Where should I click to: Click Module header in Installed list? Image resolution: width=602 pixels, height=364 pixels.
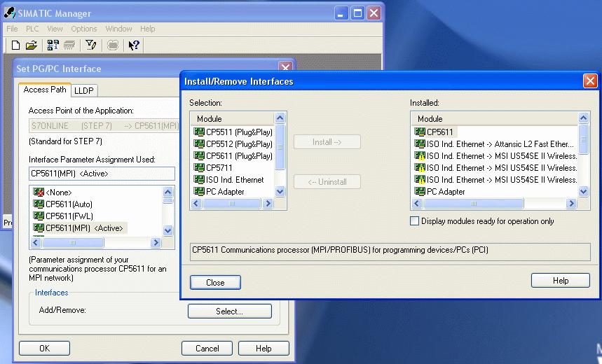(495, 118)
